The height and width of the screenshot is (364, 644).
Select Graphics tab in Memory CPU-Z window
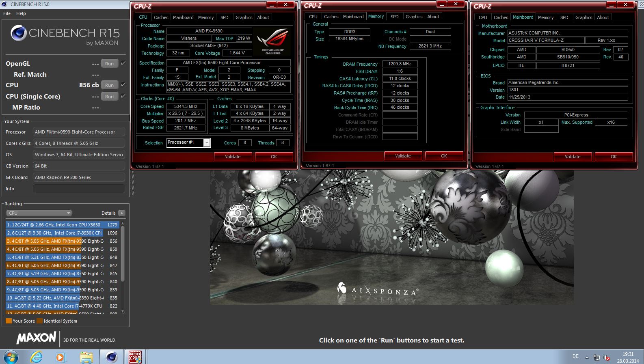414,17
